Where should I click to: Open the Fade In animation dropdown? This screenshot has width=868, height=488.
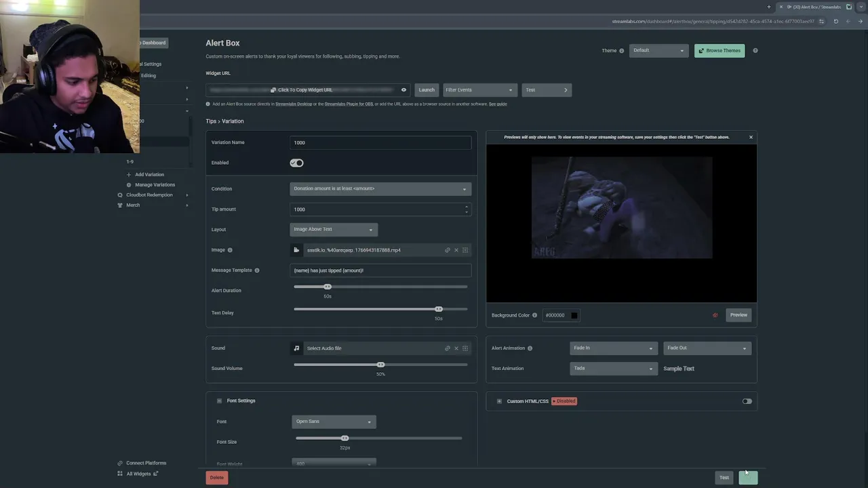point(613,348)
